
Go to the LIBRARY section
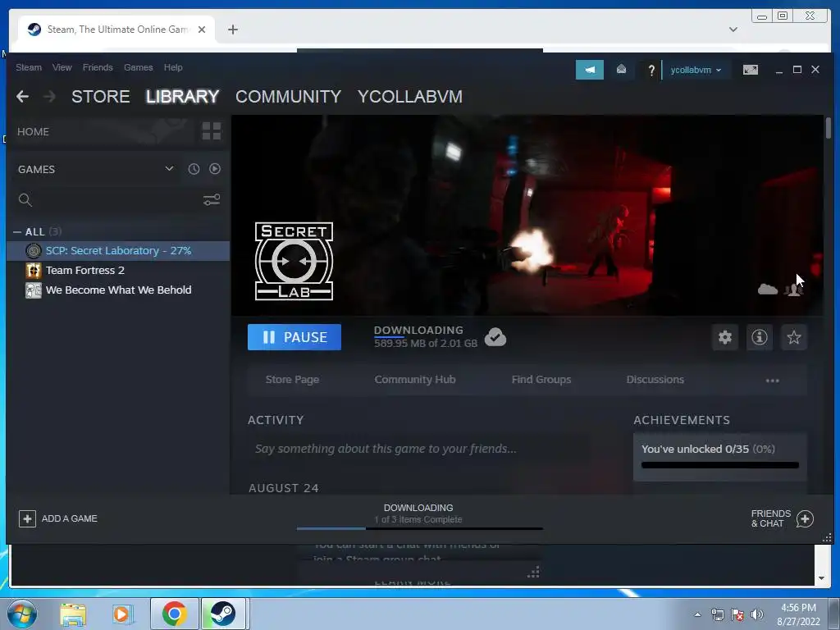tap(183, 97)
